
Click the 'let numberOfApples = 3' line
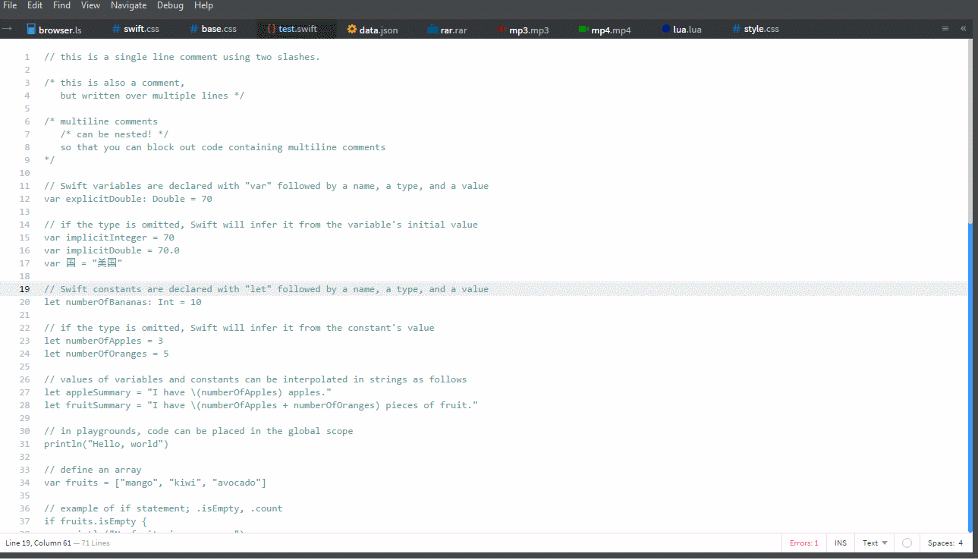104,341
